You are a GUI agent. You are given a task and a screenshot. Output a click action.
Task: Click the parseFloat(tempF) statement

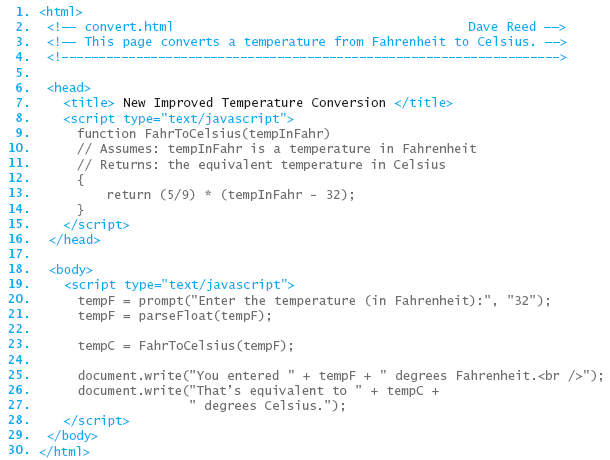pyautogui.click(x=175, y=316)
